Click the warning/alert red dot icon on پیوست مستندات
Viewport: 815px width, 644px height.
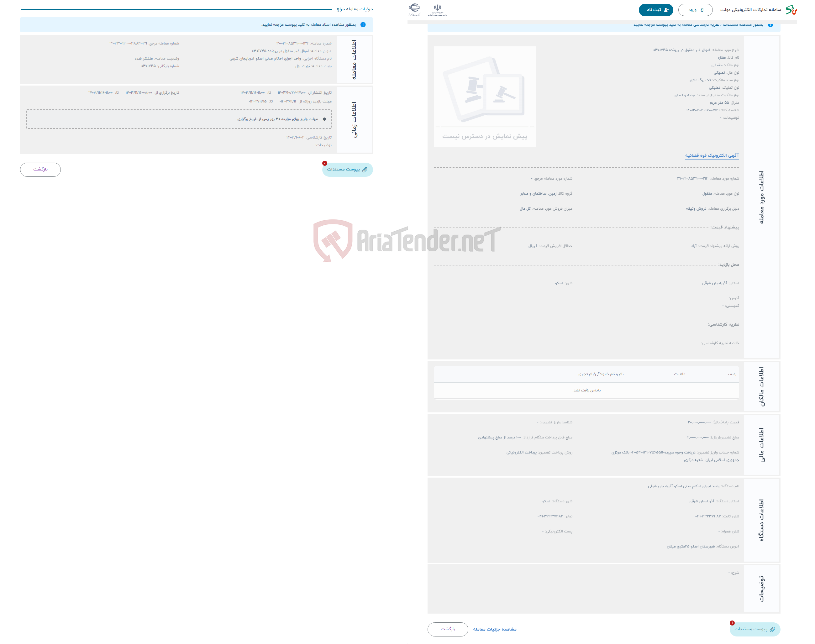point(324,165)
